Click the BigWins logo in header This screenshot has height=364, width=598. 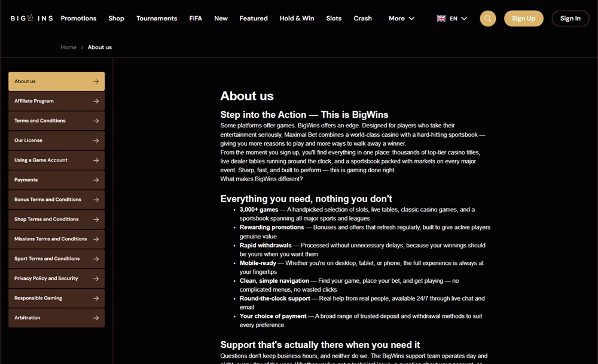click(32, 18)
